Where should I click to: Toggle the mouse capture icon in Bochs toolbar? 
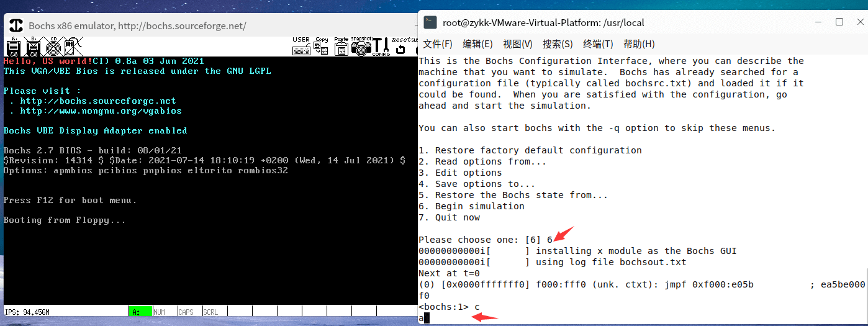point(73,47)
